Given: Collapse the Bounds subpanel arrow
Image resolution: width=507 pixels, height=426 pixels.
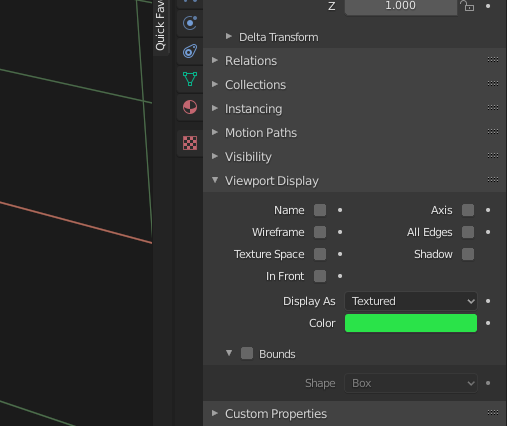Looking at the screenshot, I should 229,353.
